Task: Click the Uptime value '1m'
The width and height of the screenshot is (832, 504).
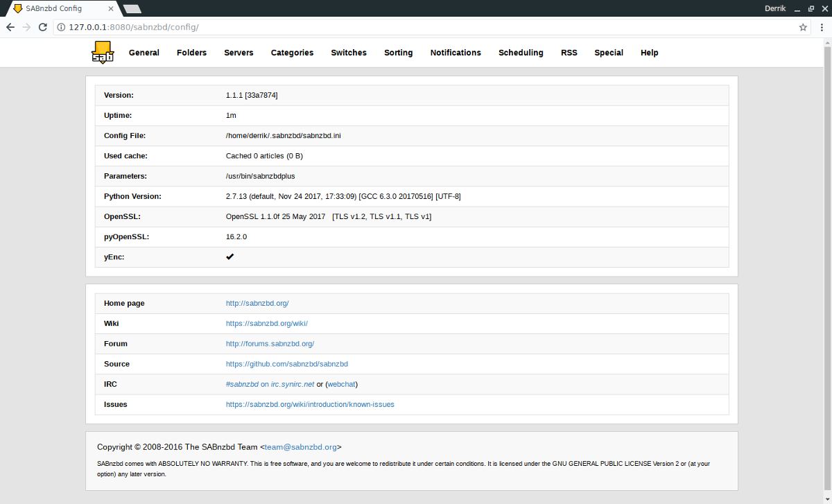Action: pos(231,116)
